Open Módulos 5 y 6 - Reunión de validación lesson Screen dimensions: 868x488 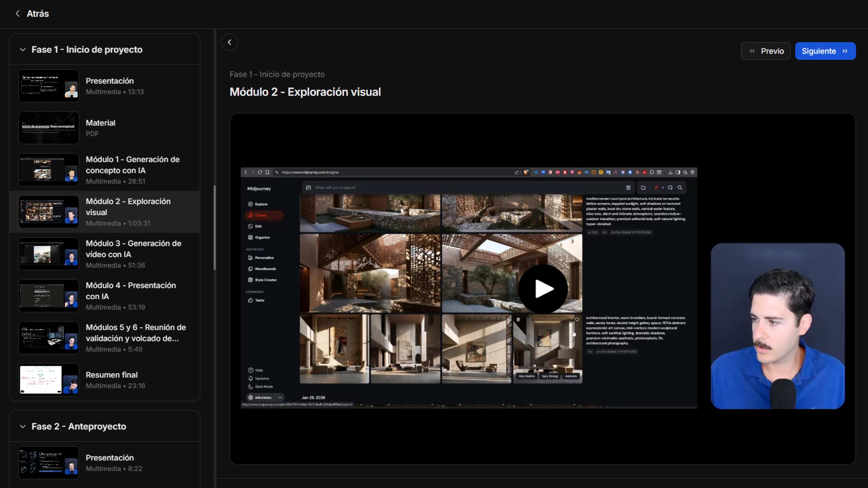pyautogui.click(x=105, y=338)
